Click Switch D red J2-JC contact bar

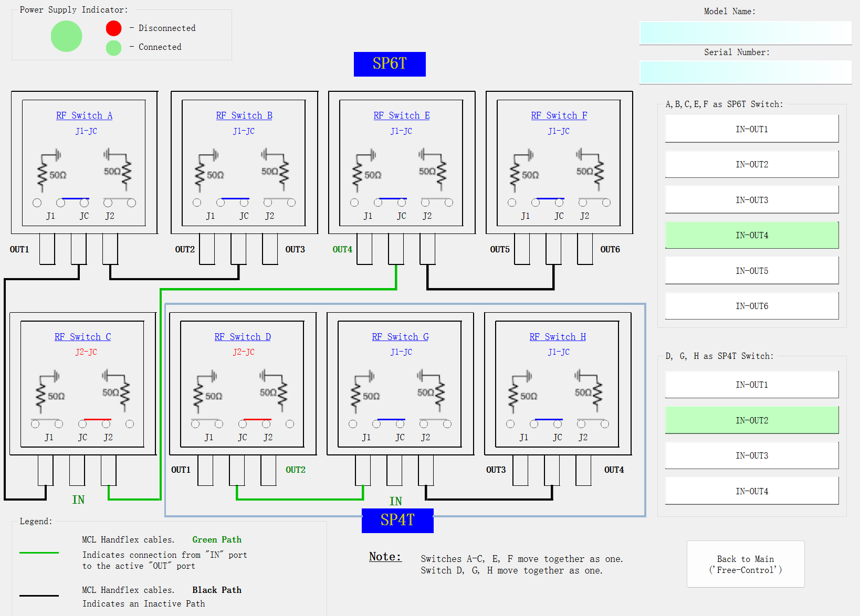pyautogui.click(x=257, y=420)
